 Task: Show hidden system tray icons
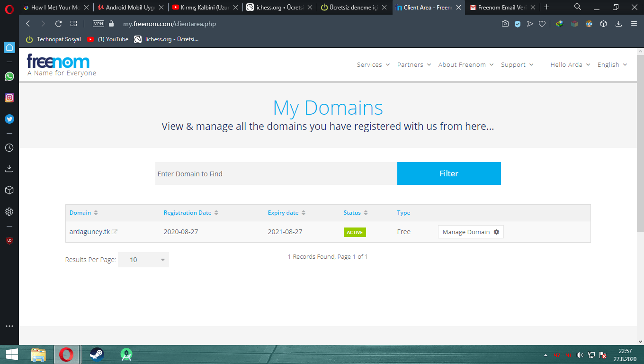546,355
